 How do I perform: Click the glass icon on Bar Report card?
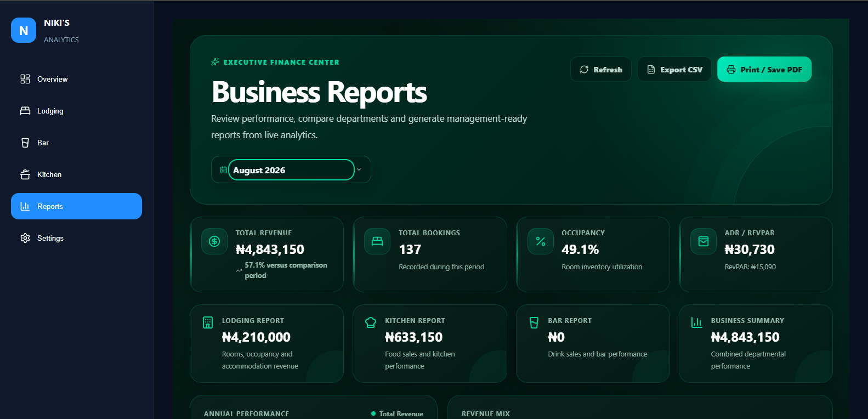[x=534, y=322]
